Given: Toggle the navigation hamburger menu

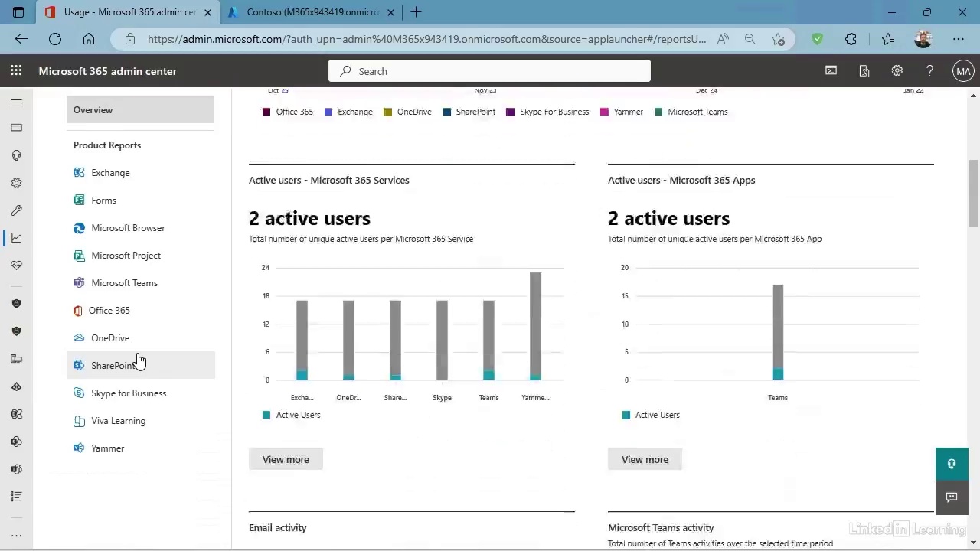Looking at the screenshot, I should click(x=16, y=103).
